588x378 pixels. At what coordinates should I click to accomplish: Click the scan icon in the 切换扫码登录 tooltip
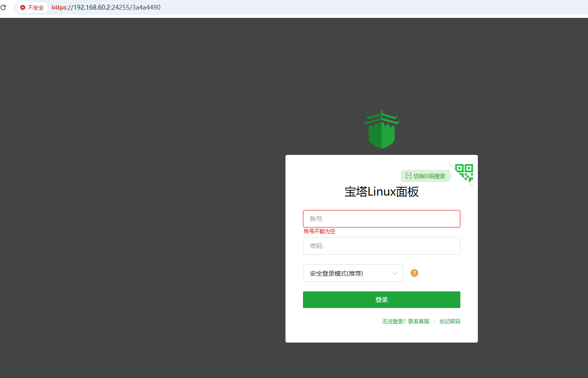pyautogui.click(x=408, y=176)
